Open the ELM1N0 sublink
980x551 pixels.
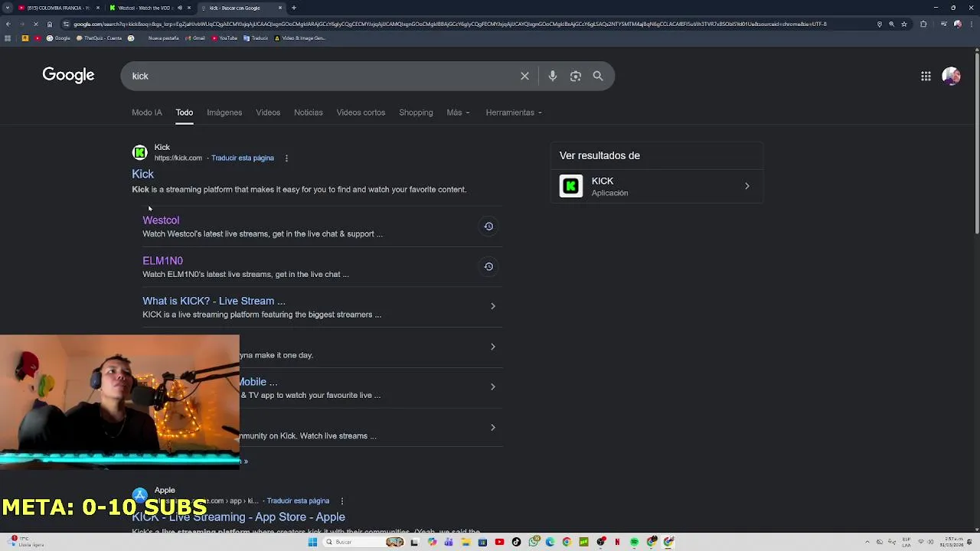[x=162, y=261]
